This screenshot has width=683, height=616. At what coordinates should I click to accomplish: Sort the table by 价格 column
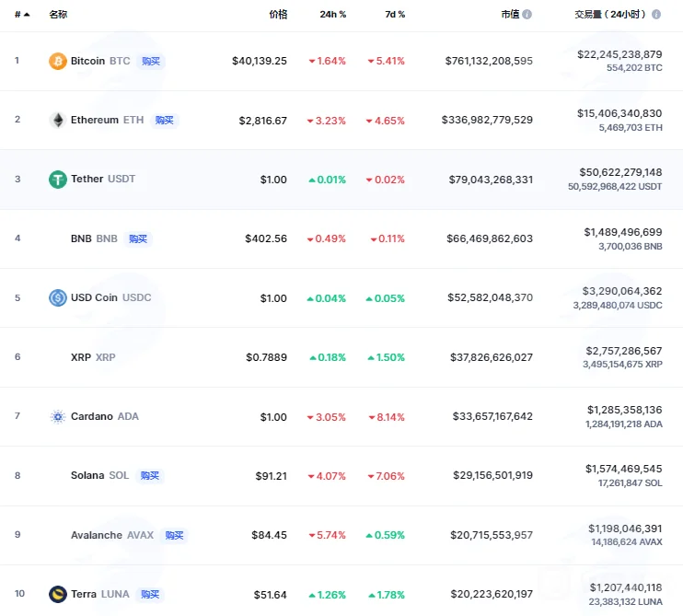278,15
